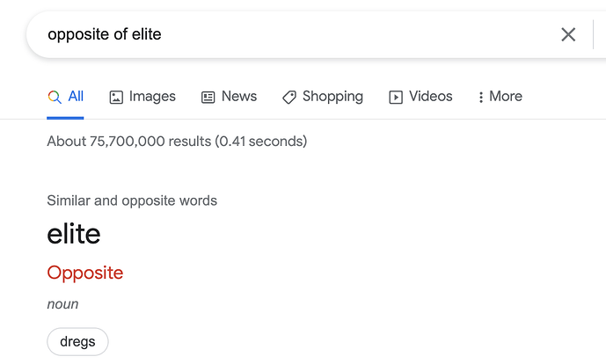Click the "noun" part-of-speech label
Screen dimensions: 606x364
tap(62, 304)
